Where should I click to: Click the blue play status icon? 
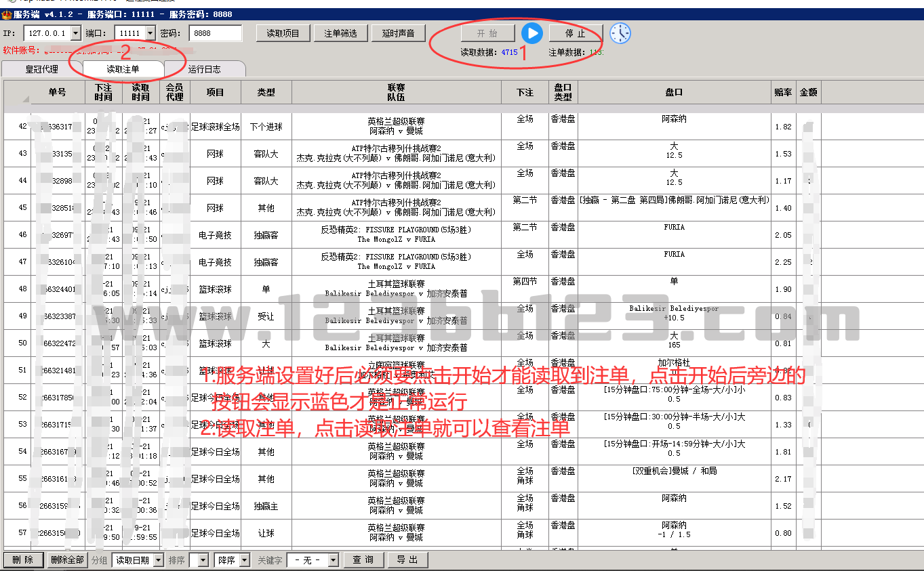[531, 33]
